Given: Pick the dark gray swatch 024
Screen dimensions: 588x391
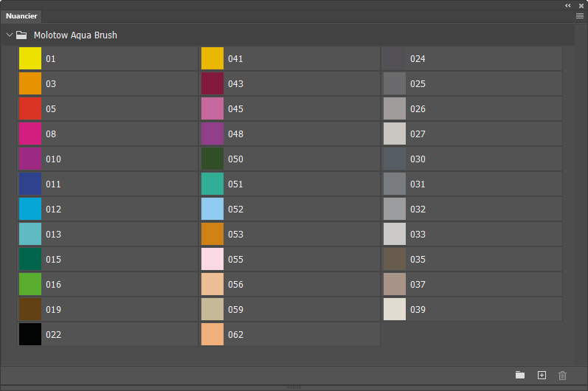Looking at the screenshot, I should (395, 58).
